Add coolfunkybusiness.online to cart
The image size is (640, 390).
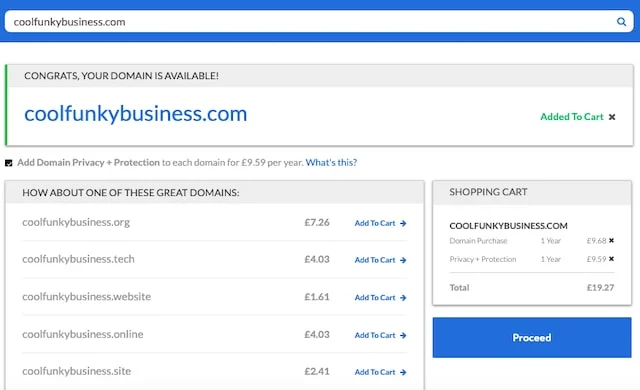click(380, 335)
